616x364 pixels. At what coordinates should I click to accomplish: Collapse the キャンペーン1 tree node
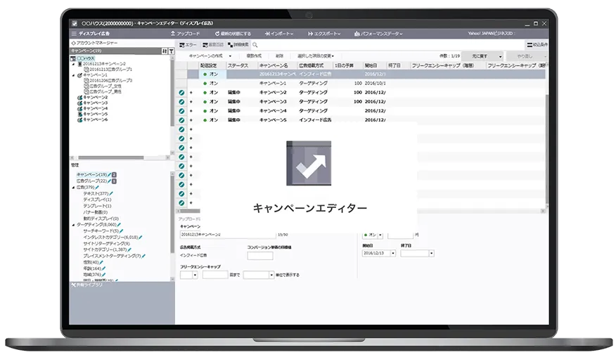click(x=73, y=75)
